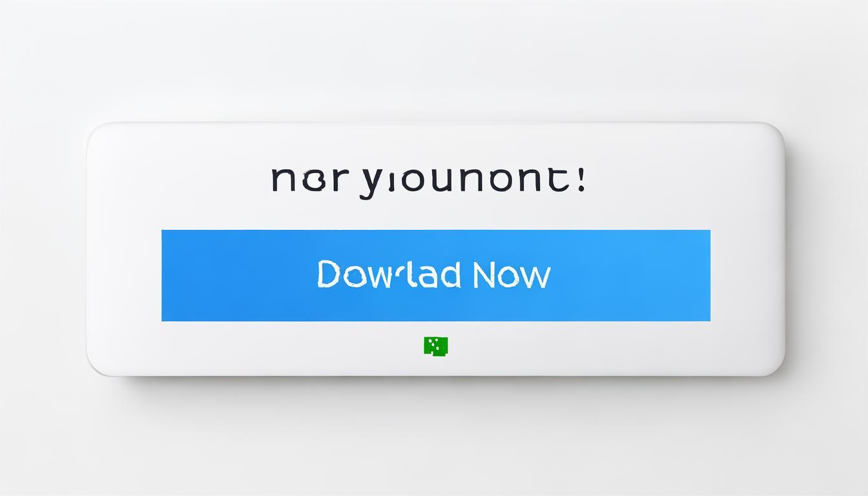Tap the tiny green pixelated icon
The width and height of the screenshot is (868, 496).
point(436,346)
